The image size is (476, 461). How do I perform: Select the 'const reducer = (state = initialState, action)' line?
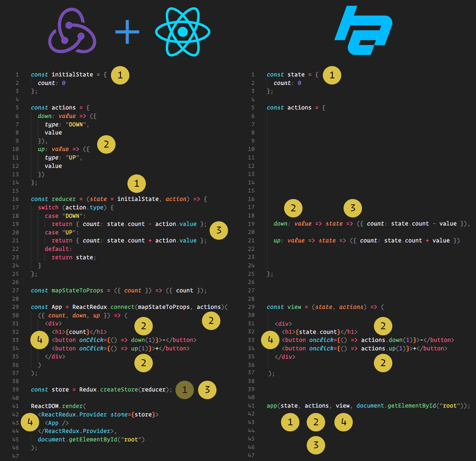pos(119,199)
